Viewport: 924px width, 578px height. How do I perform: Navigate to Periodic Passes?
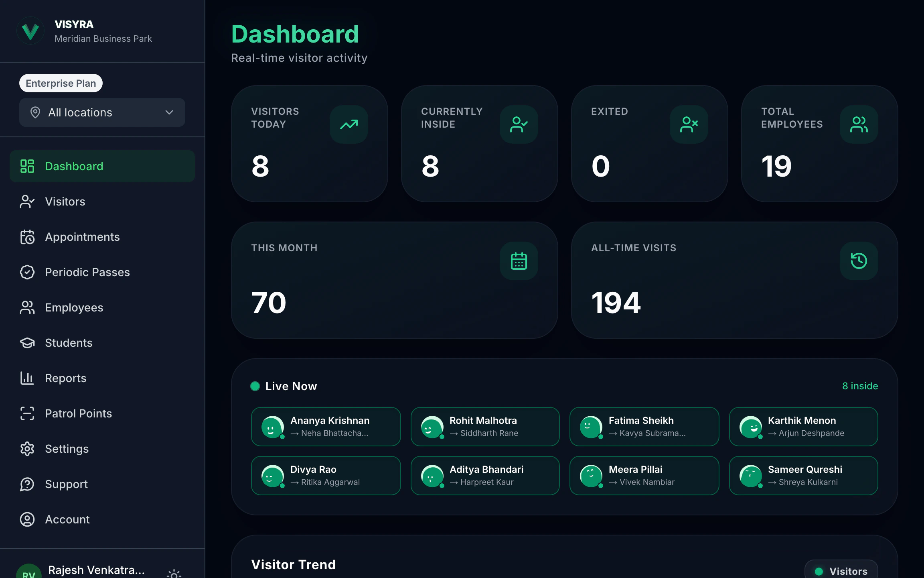[102, 272]
